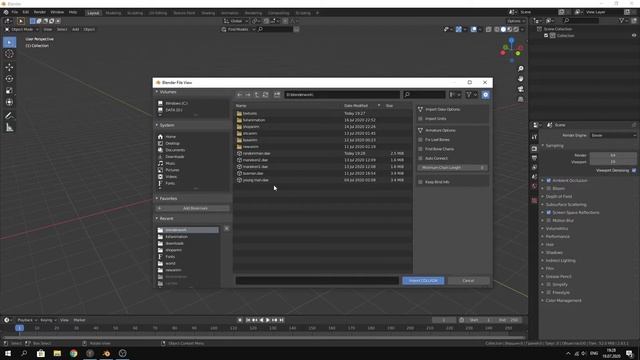Open the Window menu
This screenshot has height=360, width=640.
pos(57,12)
